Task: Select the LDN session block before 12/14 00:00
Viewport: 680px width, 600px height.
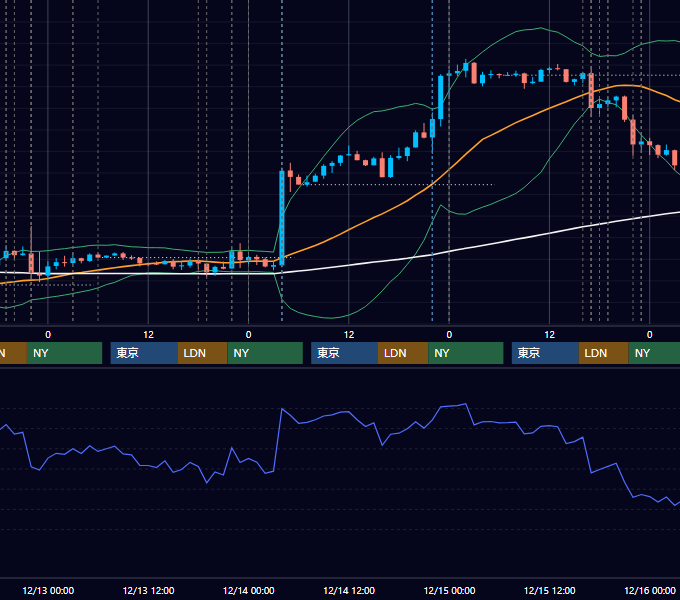Action: point(203,353)
